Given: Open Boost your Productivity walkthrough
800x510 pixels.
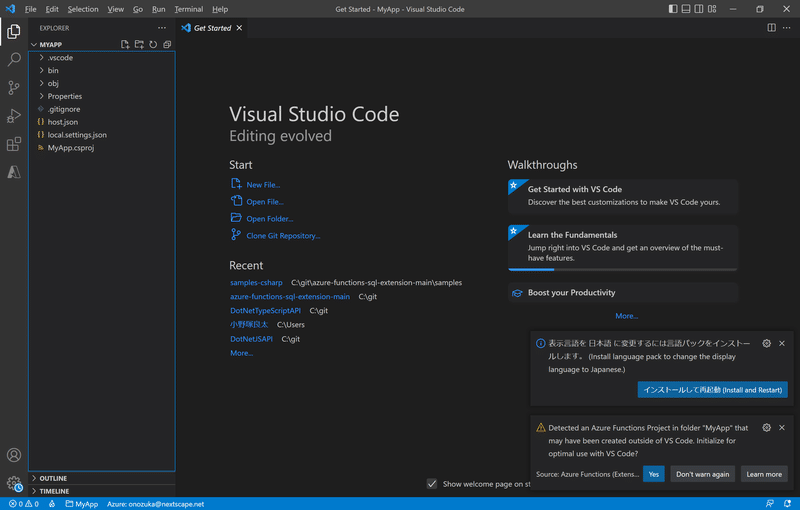Looking at the screenshot, I should coord(623,293).
